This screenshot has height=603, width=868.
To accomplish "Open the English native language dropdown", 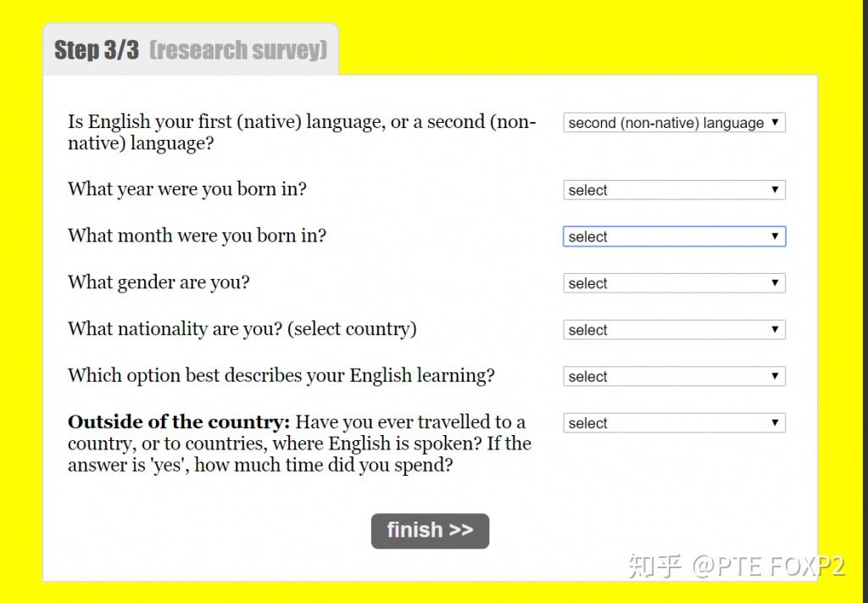I will point(674,123).
